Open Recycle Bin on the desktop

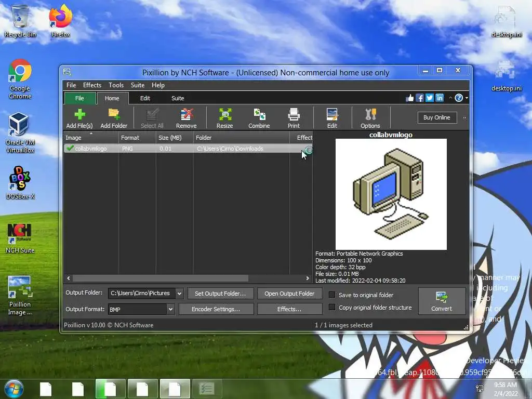20,21
